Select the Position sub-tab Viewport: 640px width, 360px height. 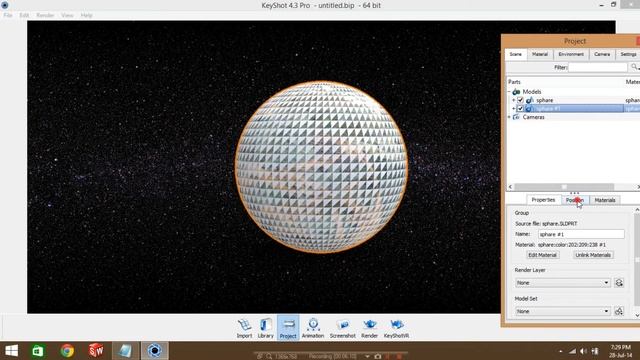[575, 200]
